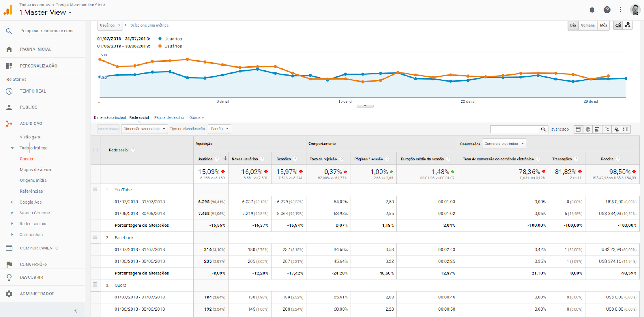
Task: Check the YouTube row checkbox
Action: point(95,189)
